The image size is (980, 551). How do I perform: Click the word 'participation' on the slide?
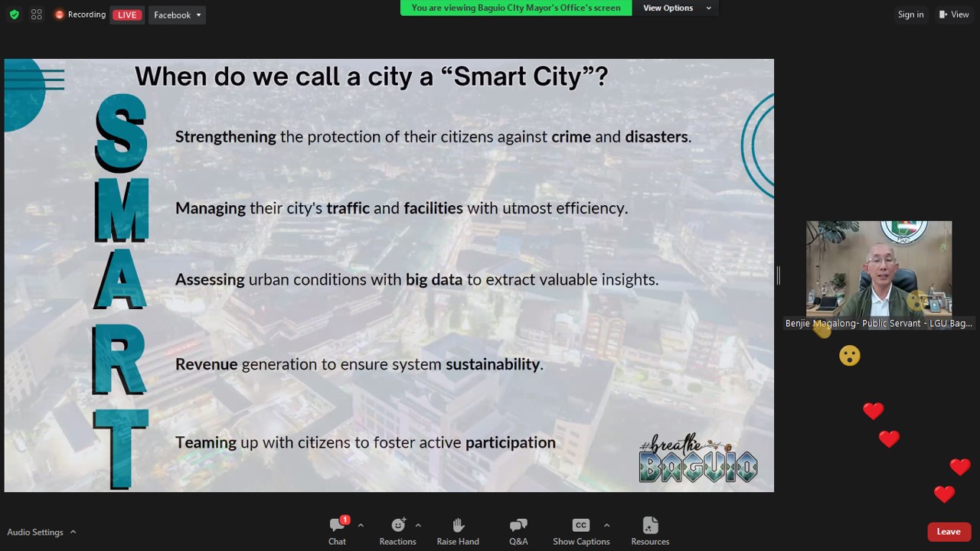[511, 442]
